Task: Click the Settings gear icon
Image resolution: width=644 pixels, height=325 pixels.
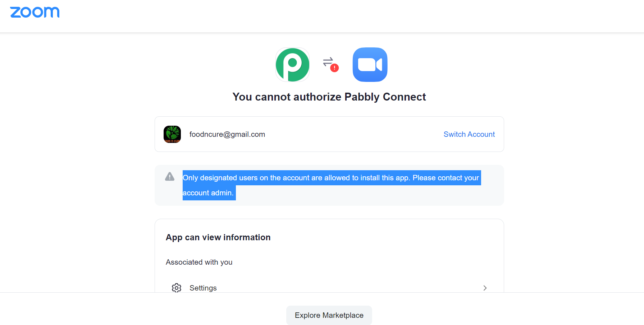Action: (x=177, y=288)
